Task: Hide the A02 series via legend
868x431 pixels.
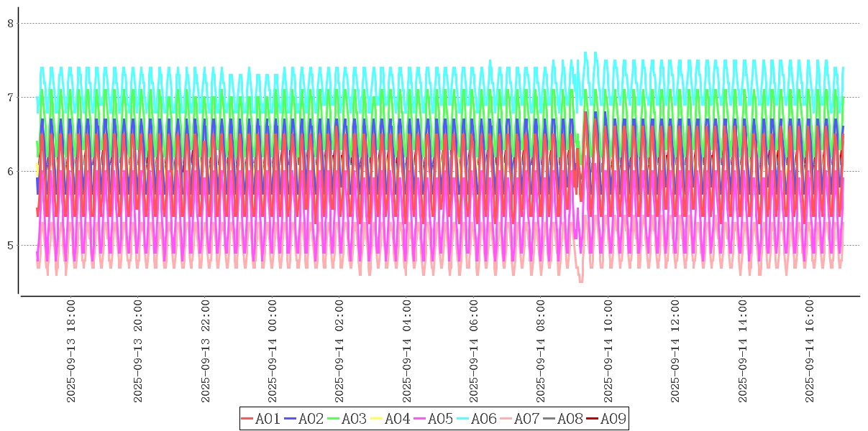Action: click(x=311, y=419)
